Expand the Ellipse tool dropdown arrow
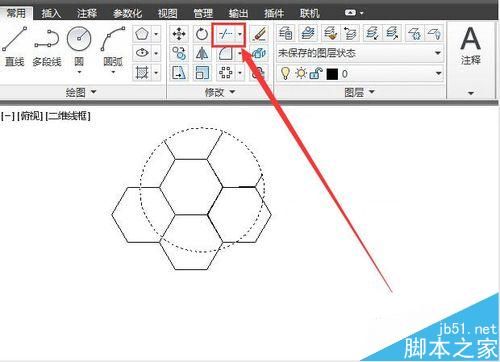 click(156, 53)
